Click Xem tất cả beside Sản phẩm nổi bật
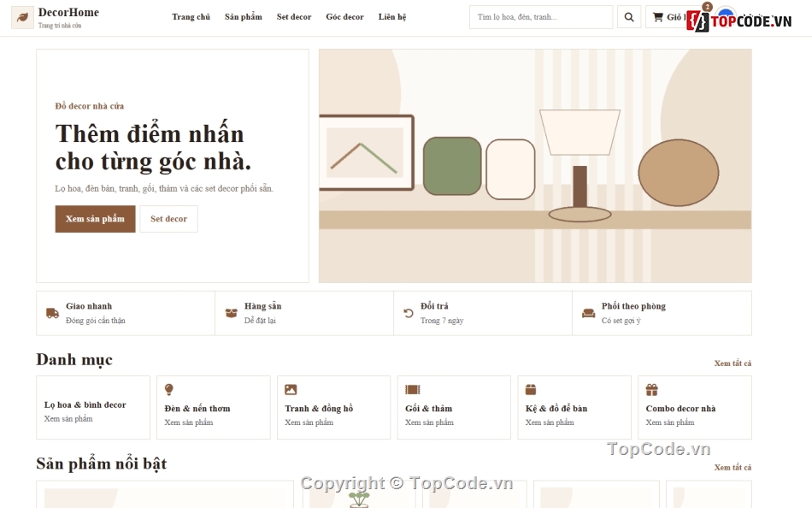The image size is (812, 508). (x=733, y=468)
